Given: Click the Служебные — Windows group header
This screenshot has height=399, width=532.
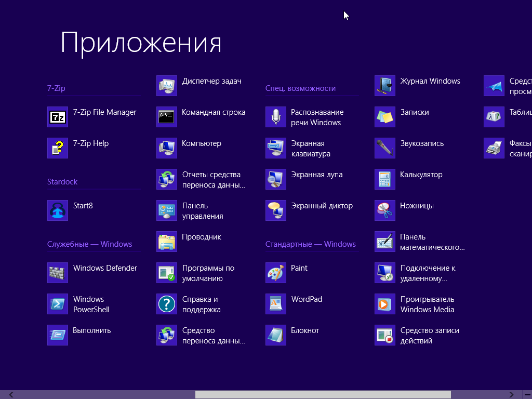Looking at the screenshot, I should (x=89, y=244).
